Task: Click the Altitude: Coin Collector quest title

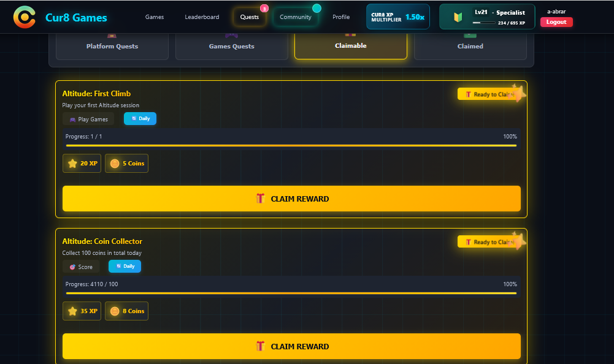Action: [x=102, y=241]
